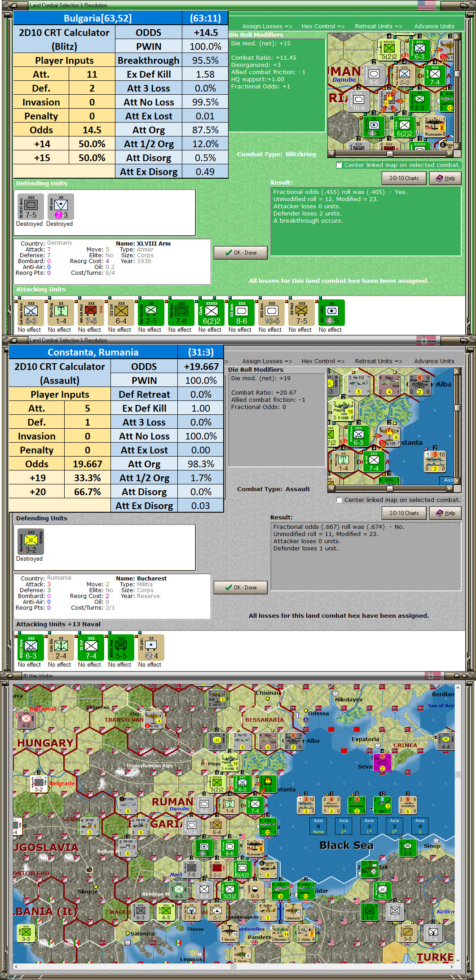The image size is (476, 980).
Task: Pick the 1st Abn Para 5-3 attacker
Action: click(x=31, y=312)
